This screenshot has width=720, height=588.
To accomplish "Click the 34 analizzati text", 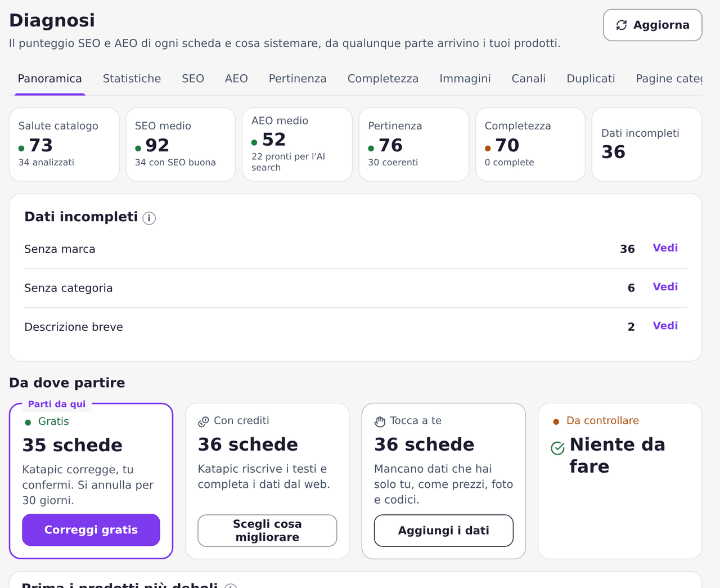I will coord(46,163).
